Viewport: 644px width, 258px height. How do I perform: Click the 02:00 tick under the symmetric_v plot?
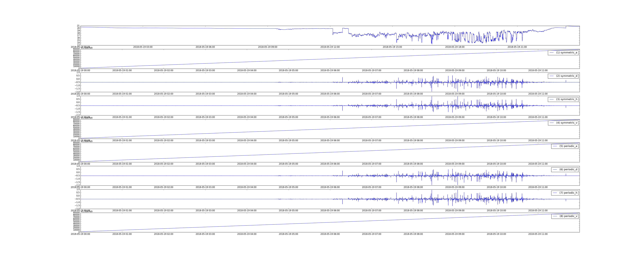point(163,141)
